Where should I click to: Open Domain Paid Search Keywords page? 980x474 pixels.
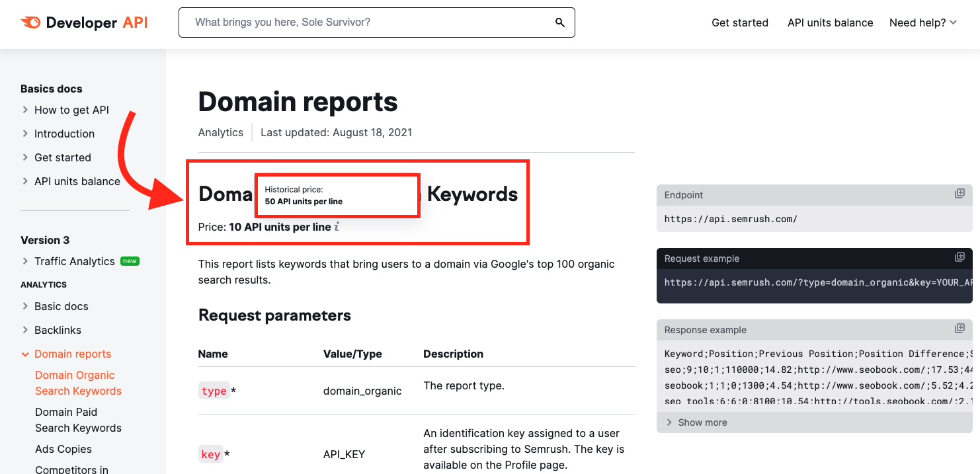click(x=78, y=420)
